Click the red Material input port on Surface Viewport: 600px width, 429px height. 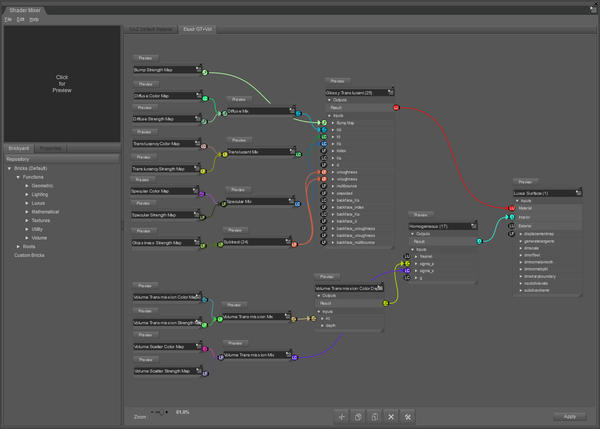click(x=512, y=208)
